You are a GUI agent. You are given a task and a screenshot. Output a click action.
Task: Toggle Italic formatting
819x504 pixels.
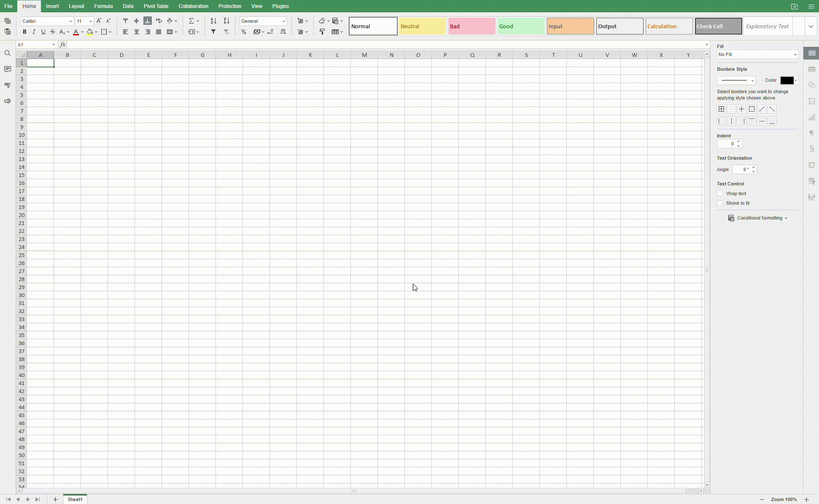[34, 32]
